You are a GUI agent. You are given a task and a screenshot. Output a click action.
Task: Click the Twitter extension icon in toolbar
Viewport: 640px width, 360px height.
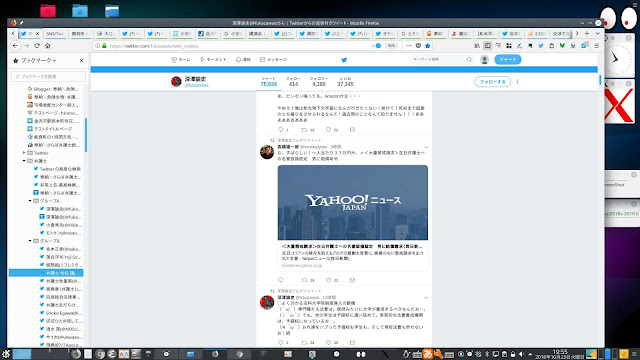tap(541, 46)
